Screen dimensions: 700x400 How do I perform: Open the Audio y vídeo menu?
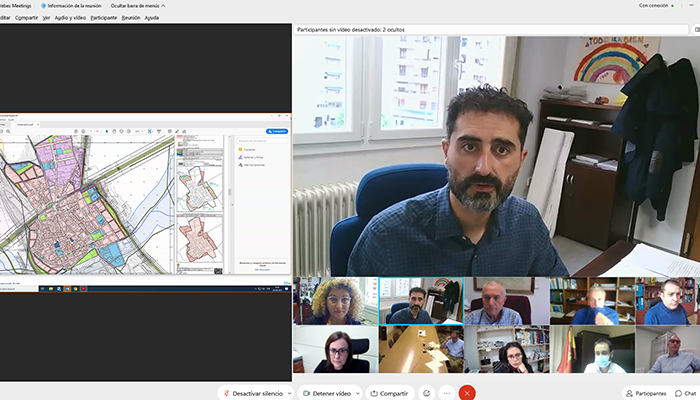69,18
